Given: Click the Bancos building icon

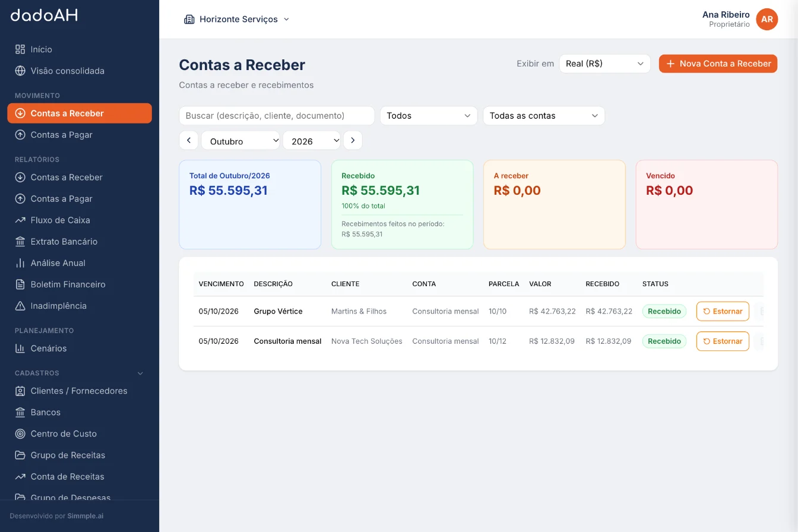Looking at the screenshot, I should pos(20,412).
